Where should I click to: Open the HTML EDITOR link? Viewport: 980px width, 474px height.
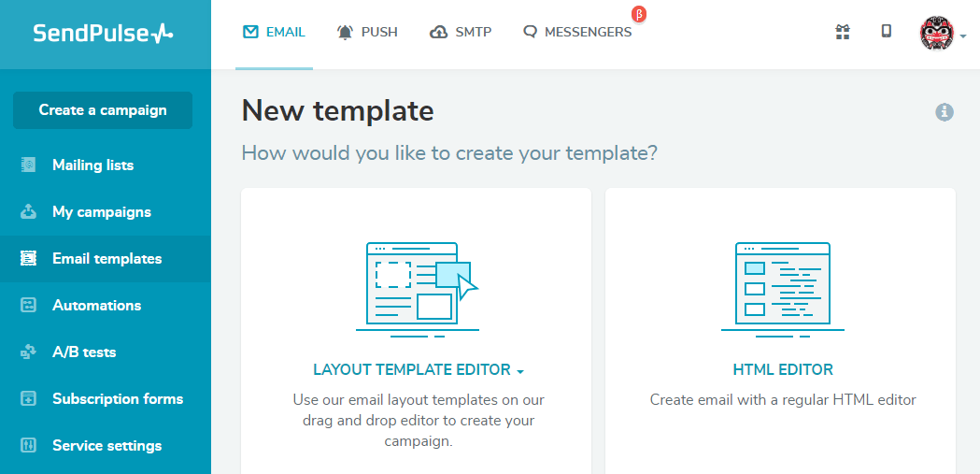point(783,369)
